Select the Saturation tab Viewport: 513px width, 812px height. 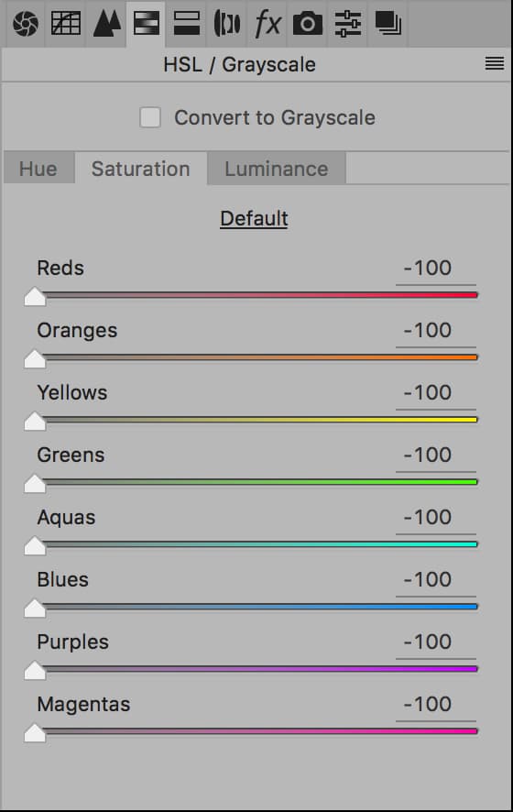[x=141, y=169]
